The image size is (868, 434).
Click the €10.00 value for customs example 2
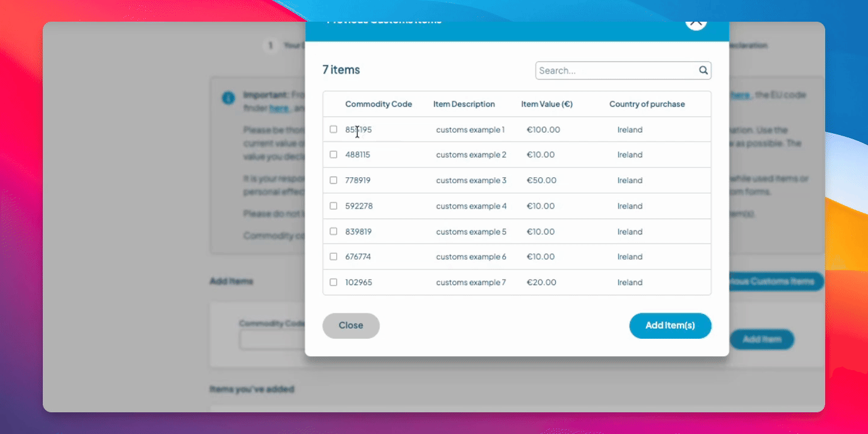(x=541, y=155)
